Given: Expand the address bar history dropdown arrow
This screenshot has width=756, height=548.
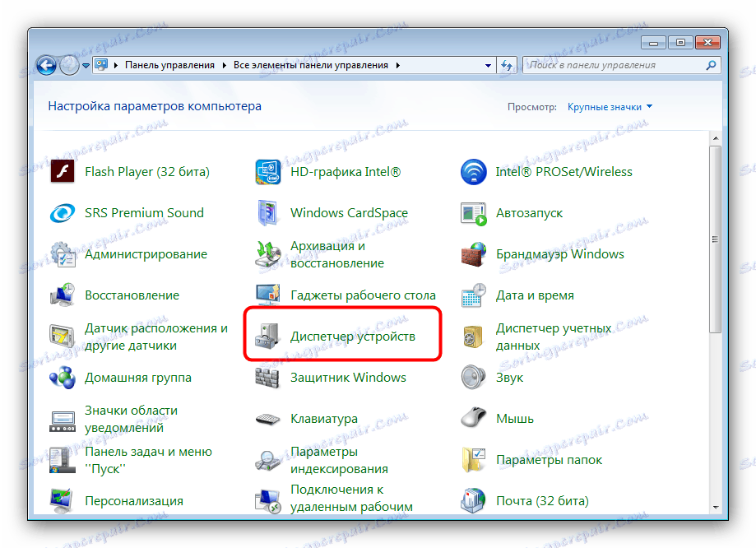Looking at the screenshot, I should pyautogui.click(x=488, y=66).
